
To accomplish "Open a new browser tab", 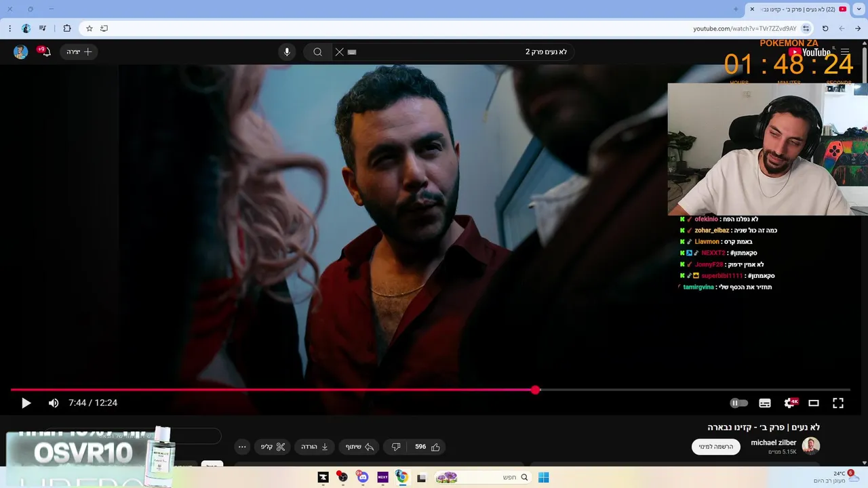I will click(x=736, y=9).
